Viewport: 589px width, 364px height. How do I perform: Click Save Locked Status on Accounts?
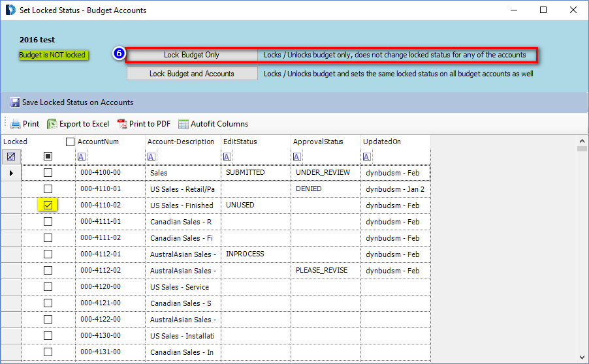72,102
